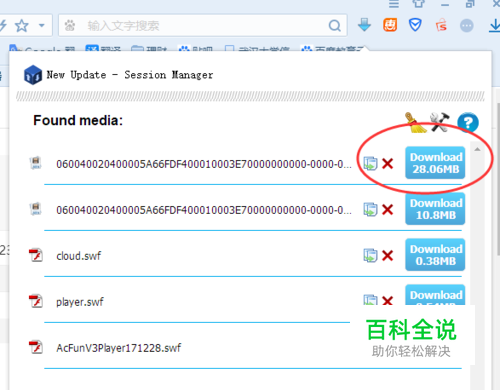Click the red S extension icon
Image resolution: width=500 pixels, height=390 pixels.
pos(441,25)
